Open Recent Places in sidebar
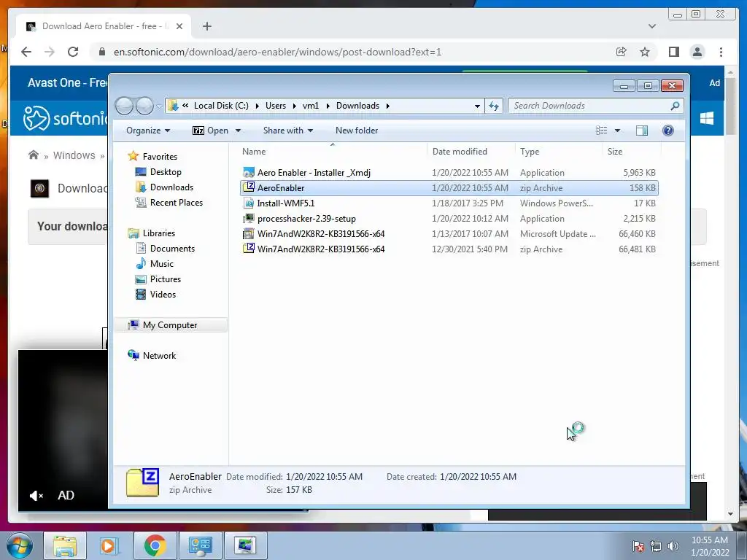The height and width of the screenshot is (560, 747). pyautogui.click(x=177, y=203)
